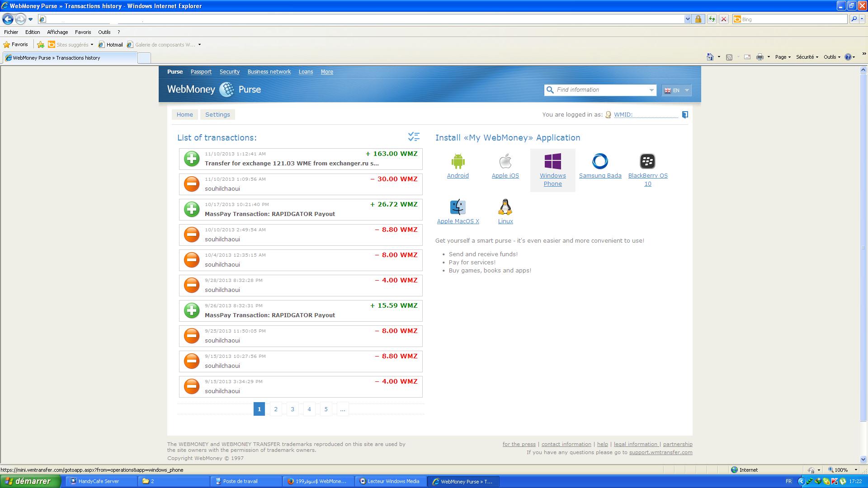The width and height of the screenshot is (868, 488).
Task: Go to transactions page 2
Action: [276, 409]
